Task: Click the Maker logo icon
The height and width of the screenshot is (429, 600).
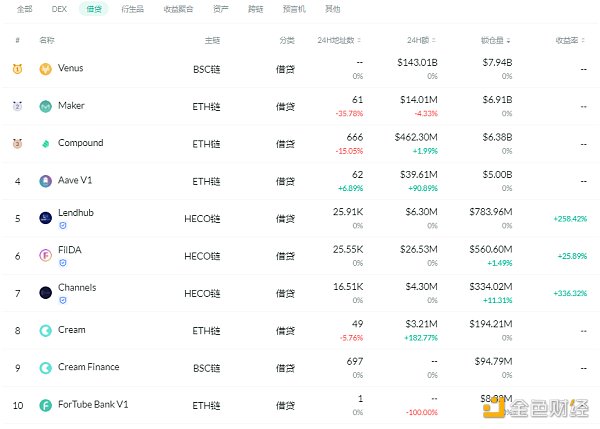Action: point(46,106)
